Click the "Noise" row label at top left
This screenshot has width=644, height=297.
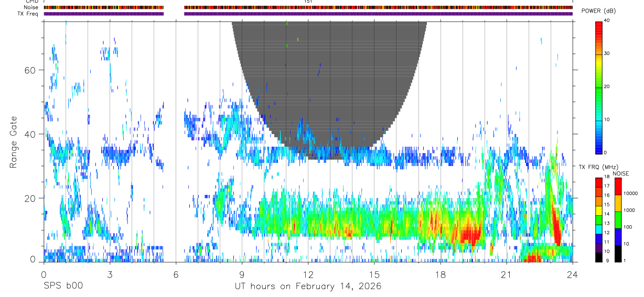pyautogui.click(x=32, y=7)
